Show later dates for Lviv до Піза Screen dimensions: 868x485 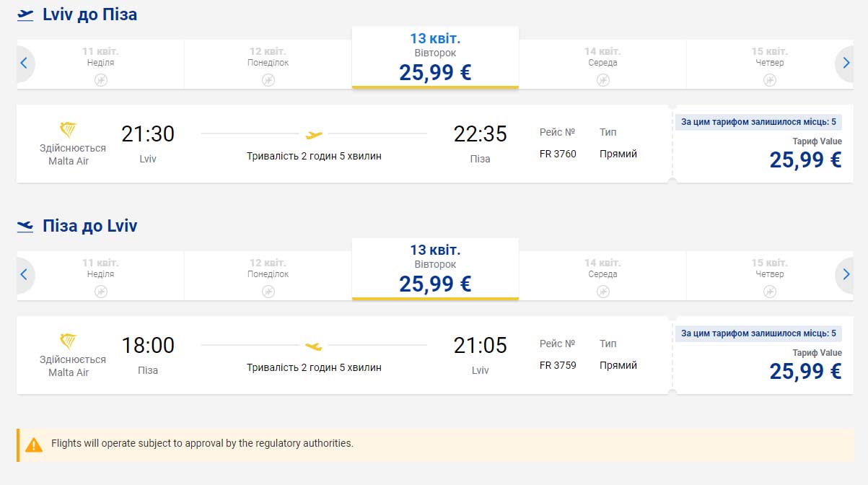coord(845,63)
